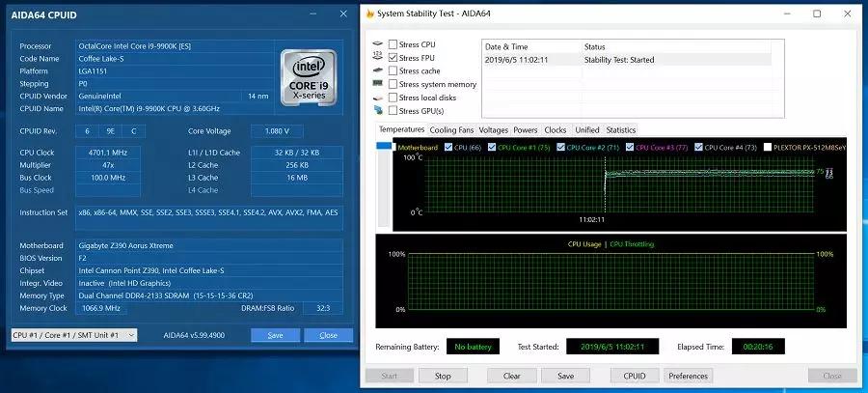
Task: Uncheck the CPU Core #1 (75) graph checkbox
Action: pyautogui.click(x=492, y=147)
